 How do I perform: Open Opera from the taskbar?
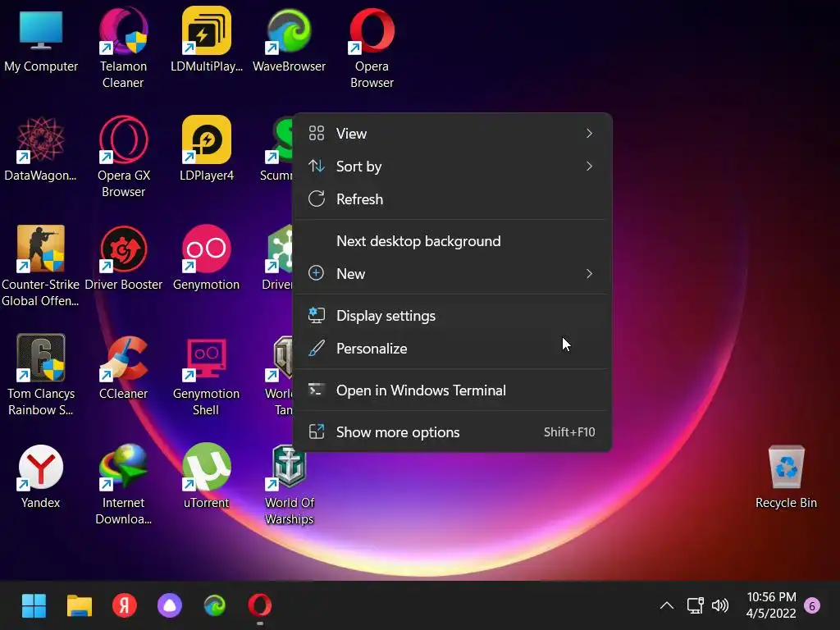pos(260,606)
